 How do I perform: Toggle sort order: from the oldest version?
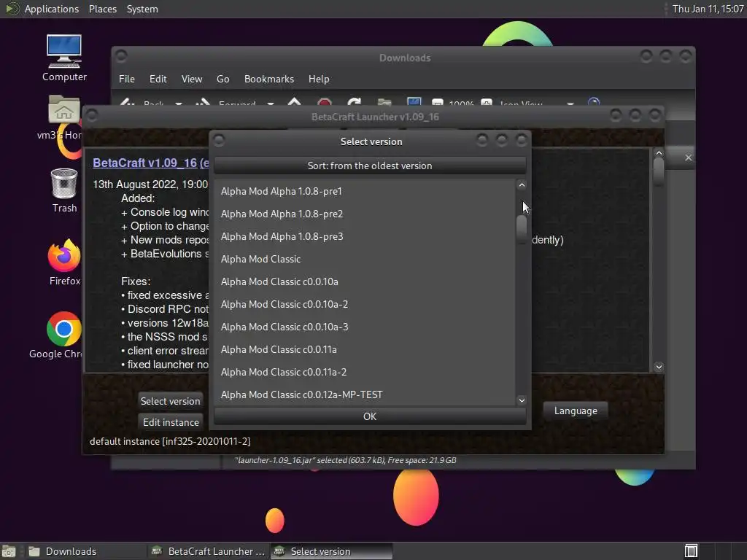(370, 166)
